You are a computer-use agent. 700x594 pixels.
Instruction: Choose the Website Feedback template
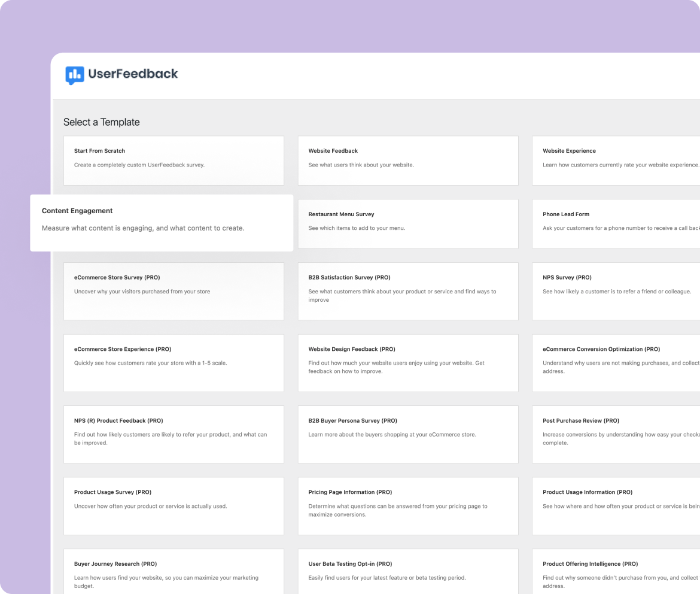click(x=408, y=160)
